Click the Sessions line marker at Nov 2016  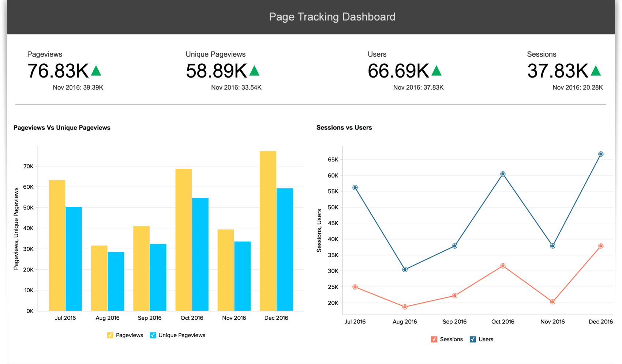tap(552, 302)
